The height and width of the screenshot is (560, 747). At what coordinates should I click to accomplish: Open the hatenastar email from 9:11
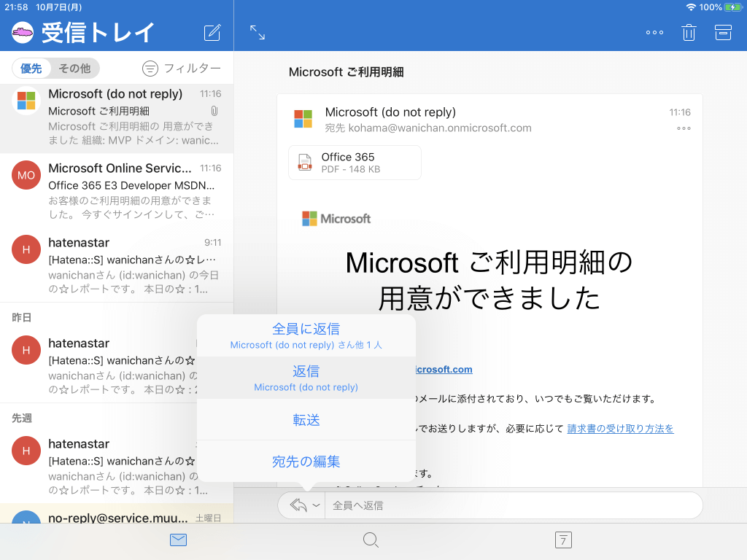click(x=117, y=265)
